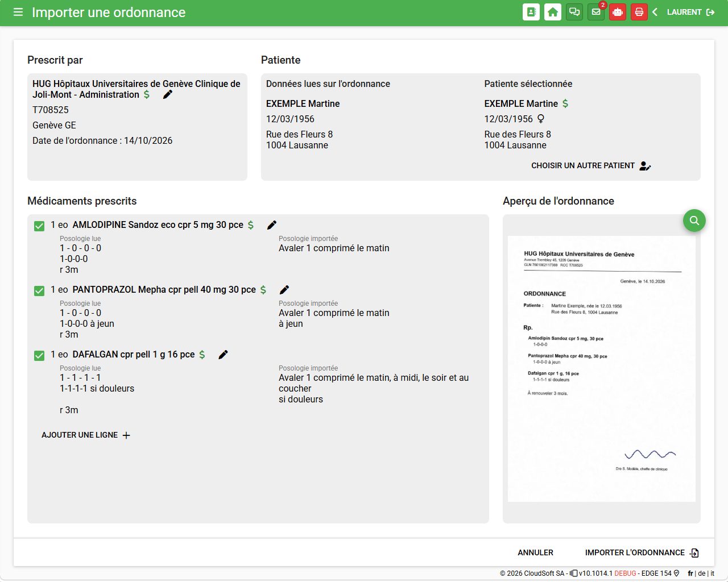This screenshot has height=582, width=728.
Task: Collapse the header with the left chevron
Action: [655, 12]
